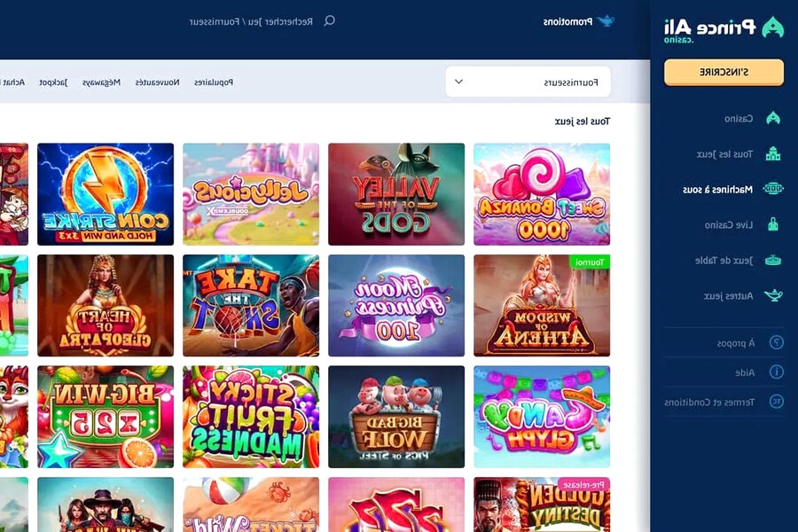Open Casino in the sidebar
798x532 pixels.
[739, 119]
